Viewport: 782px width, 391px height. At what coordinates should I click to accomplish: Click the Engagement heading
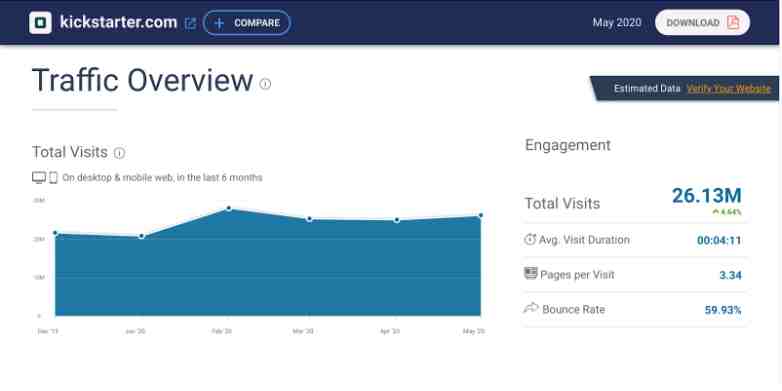tap(568, 146)
